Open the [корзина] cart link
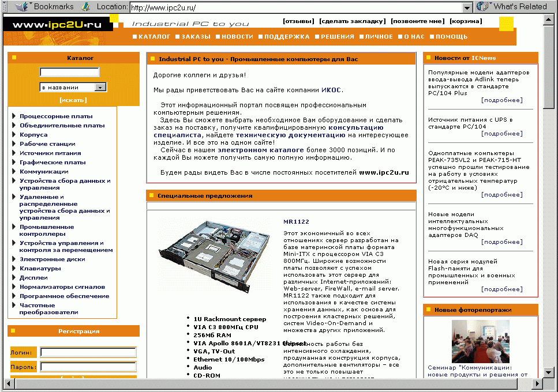This screenshot has width=558, height=392. pyautogui.click(x=466, y=21)
